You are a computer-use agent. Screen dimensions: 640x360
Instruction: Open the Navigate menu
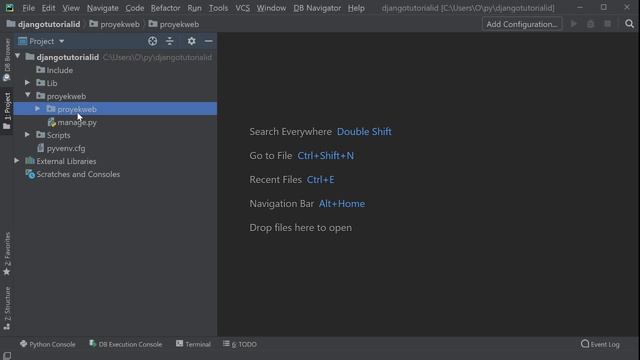[102, 8]
